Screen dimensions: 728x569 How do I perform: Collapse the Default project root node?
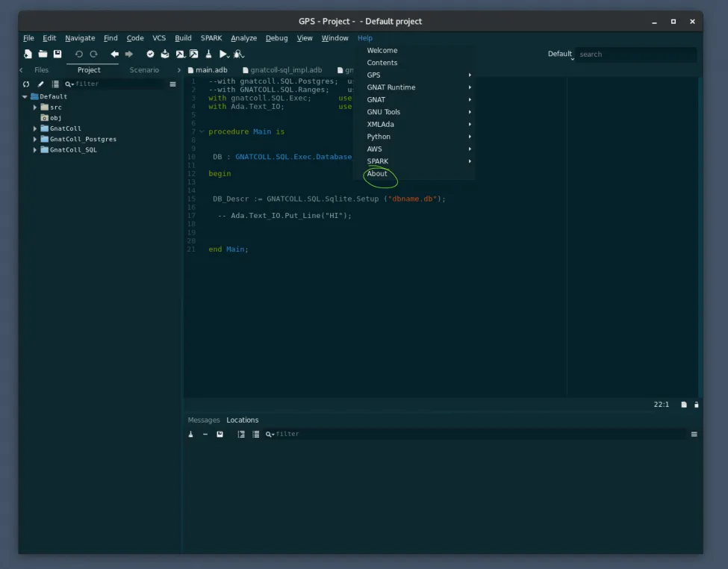pos(25,96)
